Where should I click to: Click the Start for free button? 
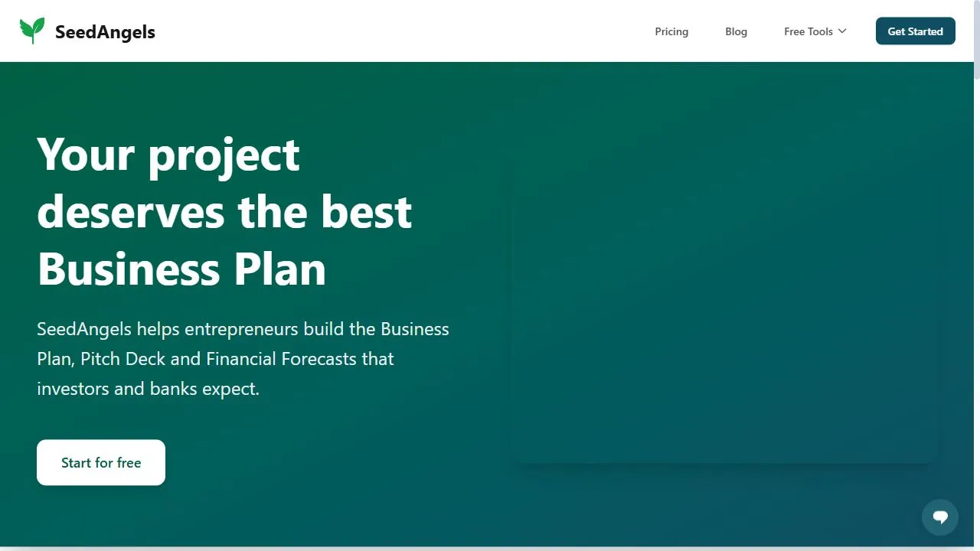[101, 462]
